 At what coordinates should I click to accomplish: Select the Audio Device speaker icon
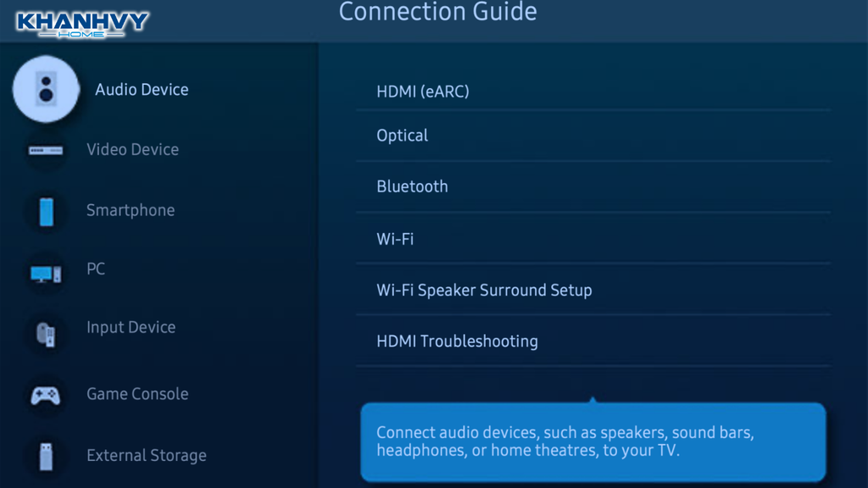46,89
